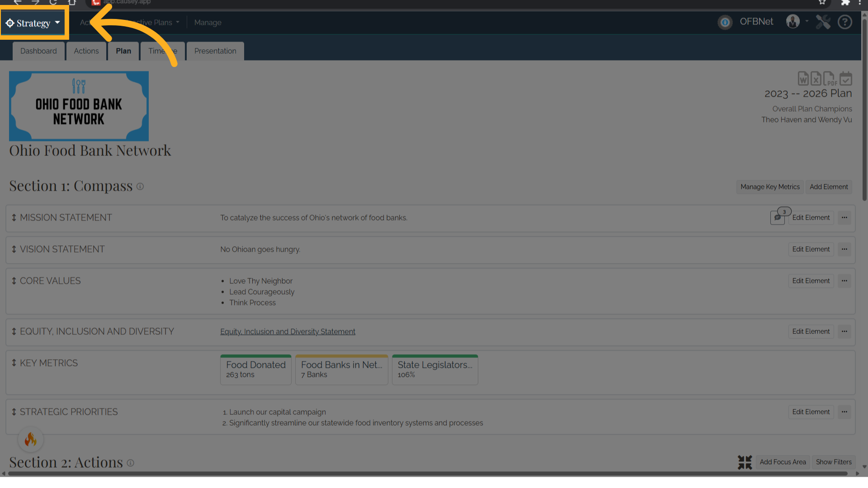Screen dimensions: 868x488
Task: Edit the Vision Statement element
Action: 811,249
